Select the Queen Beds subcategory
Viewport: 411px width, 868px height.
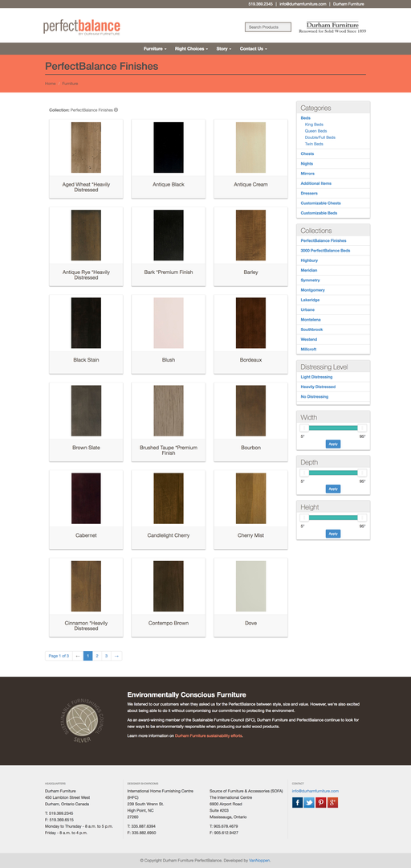click(315, 131)
